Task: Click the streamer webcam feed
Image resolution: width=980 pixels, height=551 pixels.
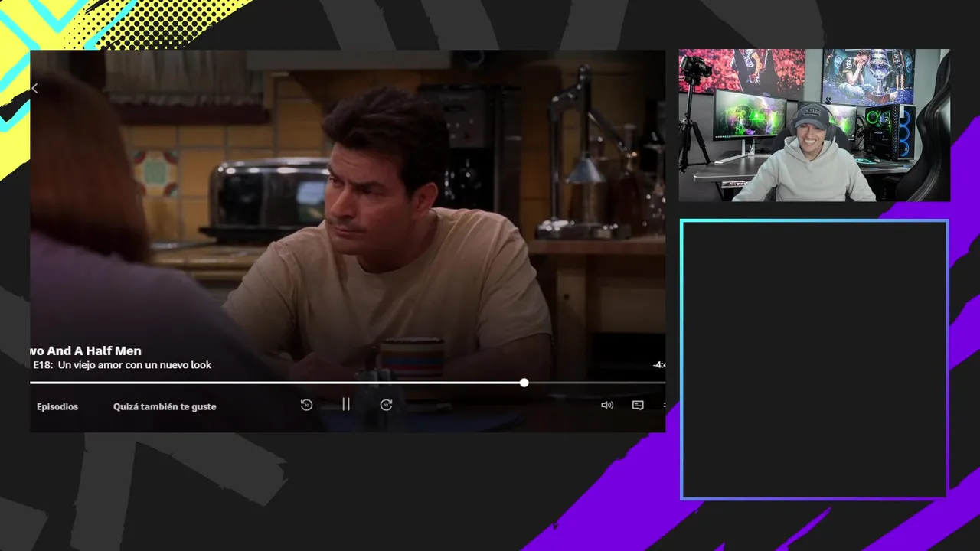Action: (814, 126)
